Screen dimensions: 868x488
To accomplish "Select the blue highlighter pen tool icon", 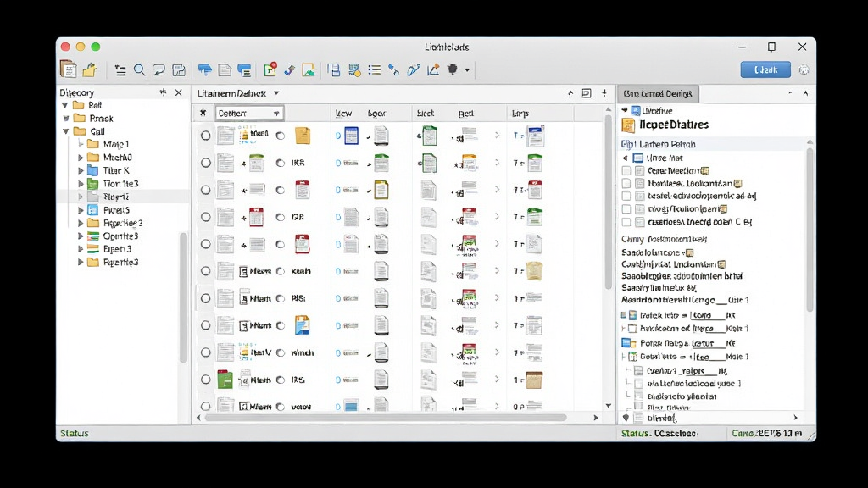I will pyautogui.click(x=290, y=69).
